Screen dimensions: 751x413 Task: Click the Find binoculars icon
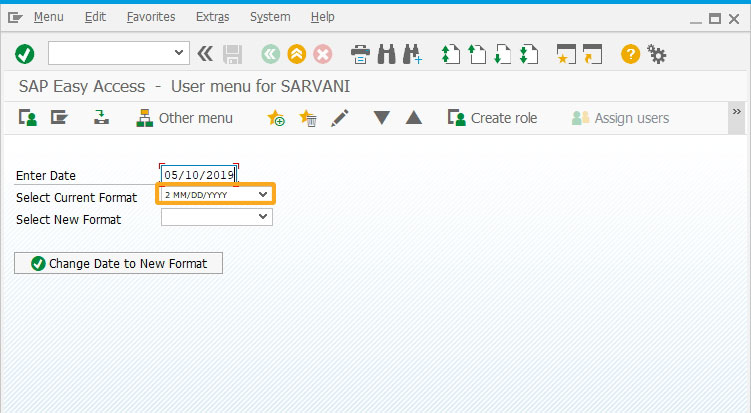pos(387,54)
